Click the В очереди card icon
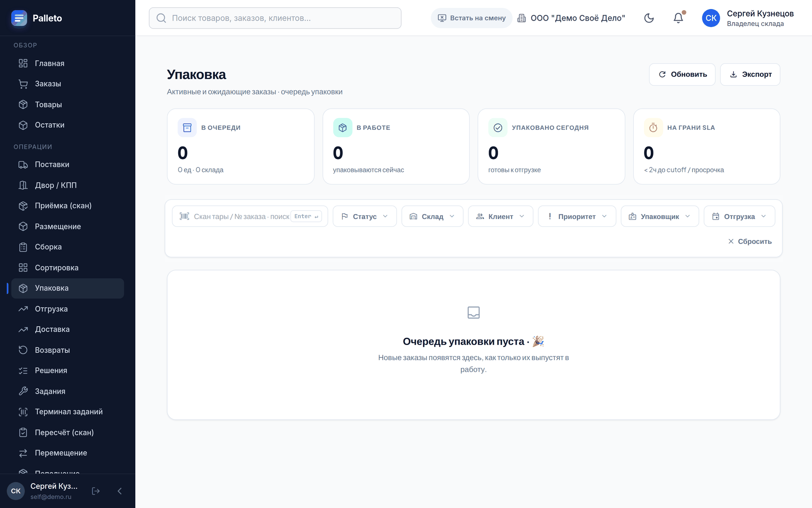This screenshot has width=812, height=508. point(187,128)
